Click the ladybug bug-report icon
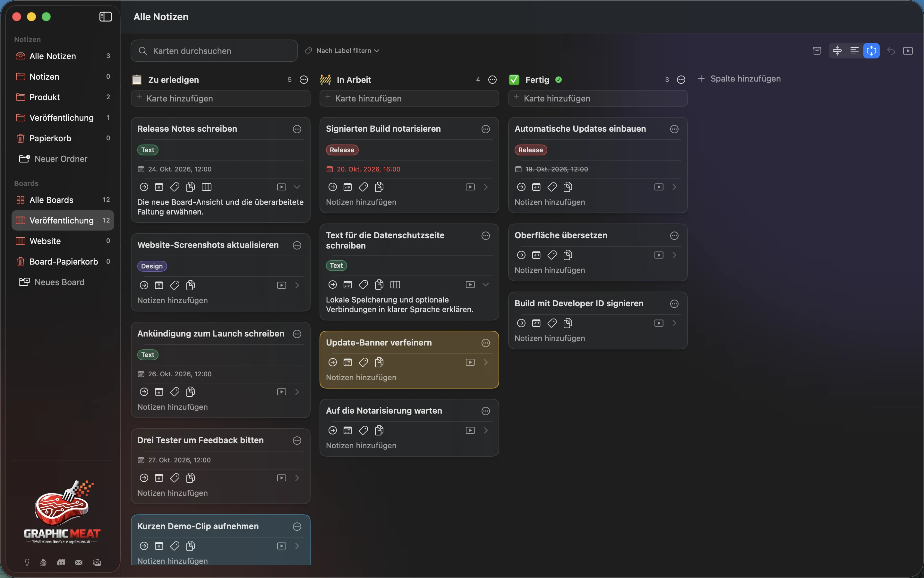 click(x=44, y=562)
